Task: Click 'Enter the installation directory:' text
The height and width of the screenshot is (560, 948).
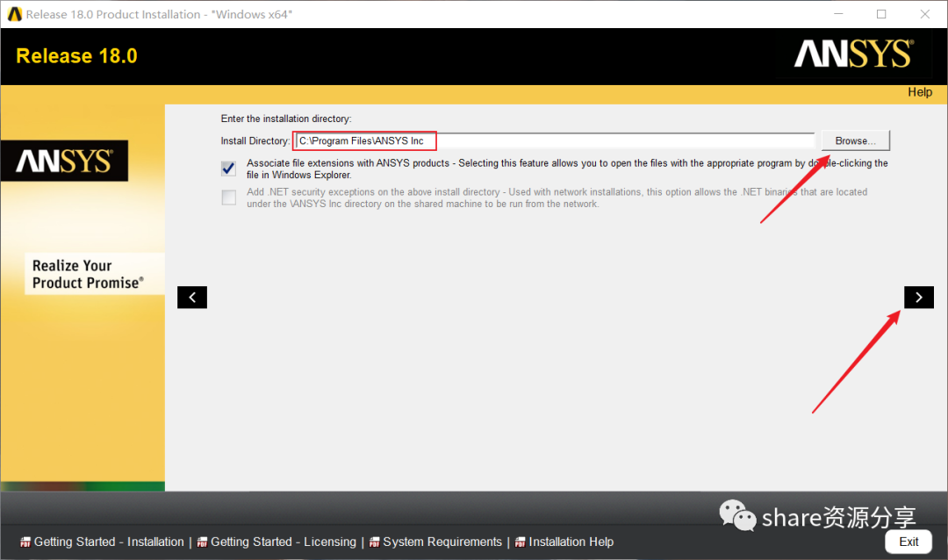Action: click(x=286, y=118)
